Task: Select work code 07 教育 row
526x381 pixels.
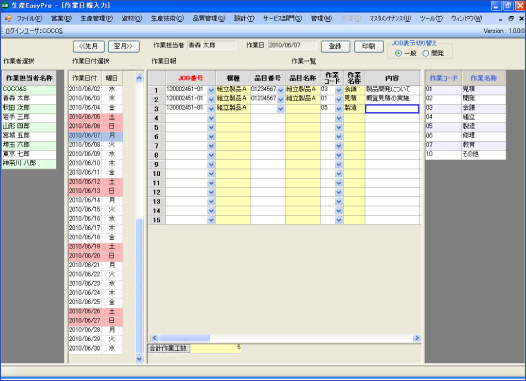Action: (466, 145)
